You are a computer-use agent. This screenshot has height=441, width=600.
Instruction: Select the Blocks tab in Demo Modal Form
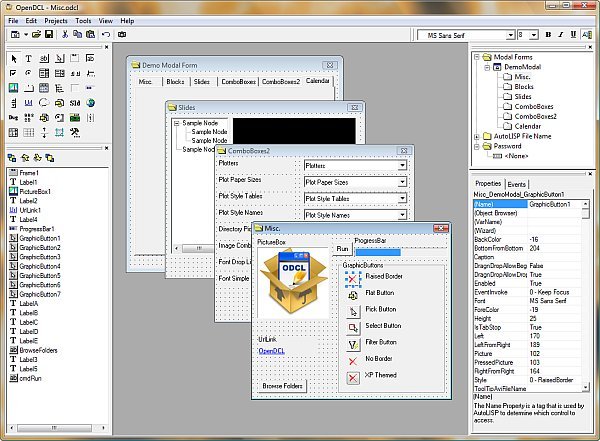point(175,82)
